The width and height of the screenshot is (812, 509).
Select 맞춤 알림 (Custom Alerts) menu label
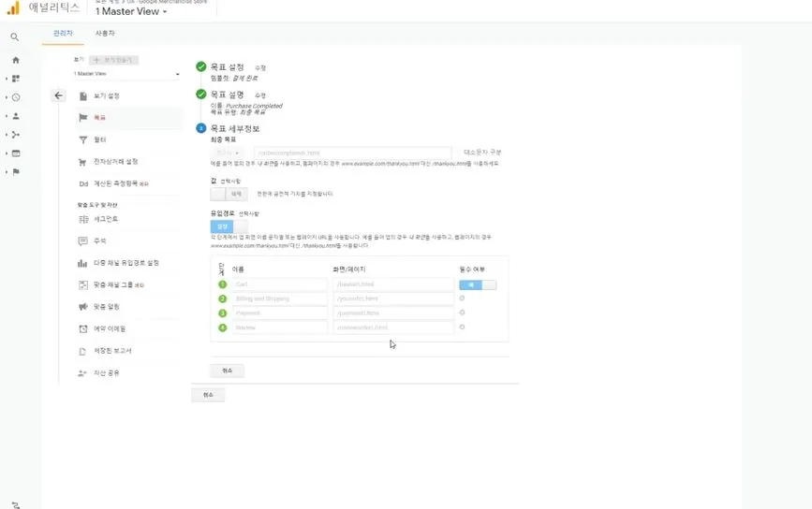106,307
